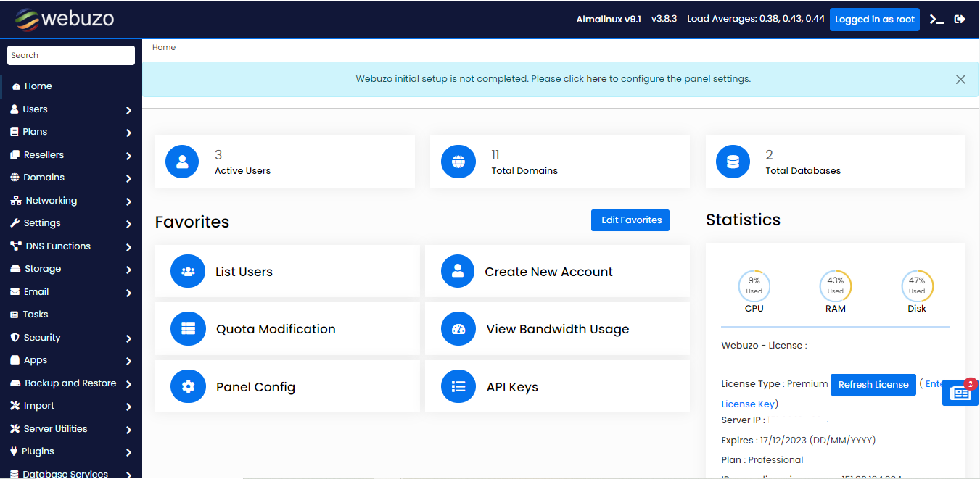
Task: Click inside the sidebar search field
Action: pyautogui.click(x=70, y=55)
